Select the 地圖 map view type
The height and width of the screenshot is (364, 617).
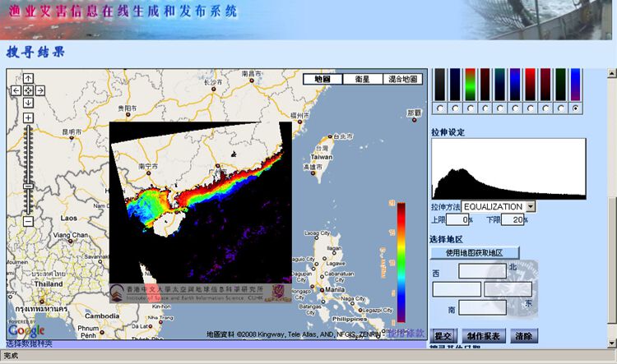coord(322,80)
